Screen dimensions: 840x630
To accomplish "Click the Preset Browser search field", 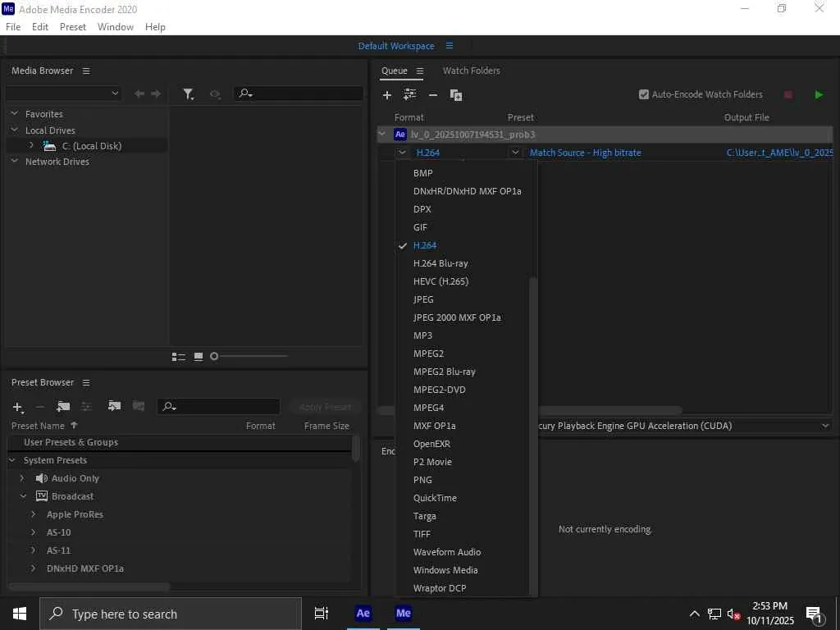I will coord(218,407).
